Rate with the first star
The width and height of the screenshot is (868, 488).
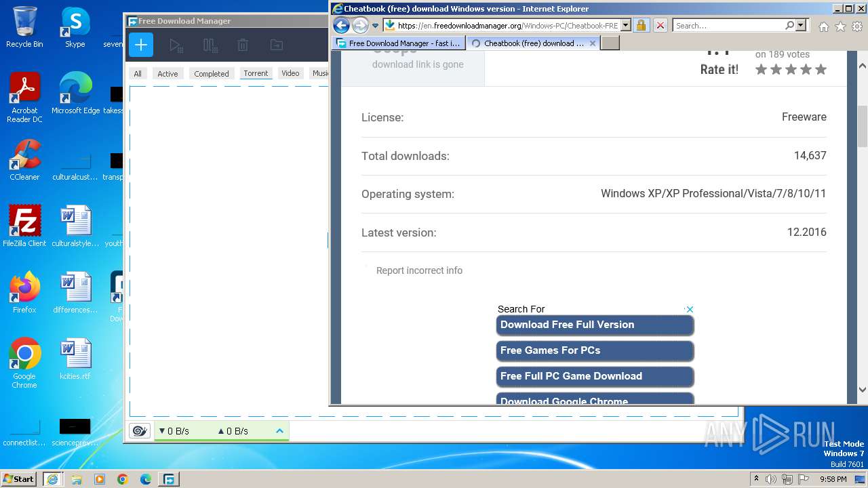tap(761, 69)
